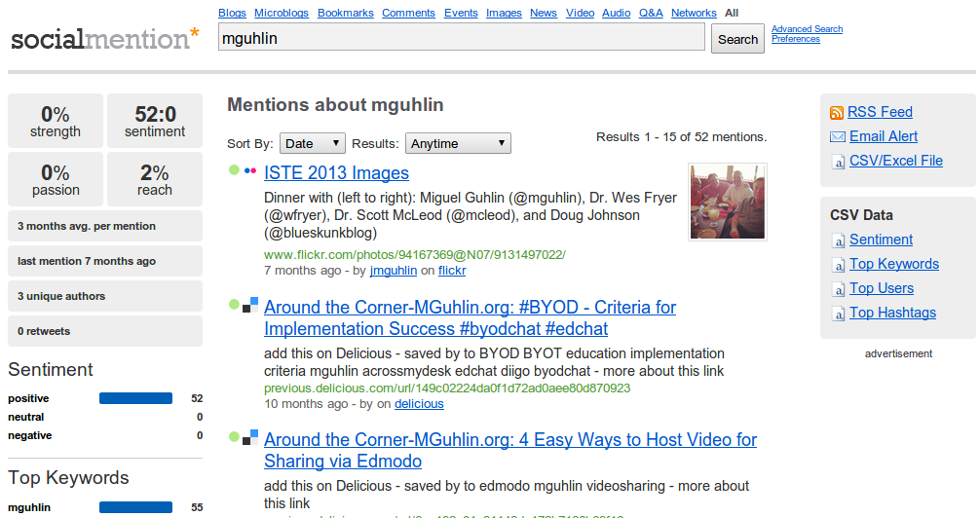Viewport: 980px width, 518px height.
Task: Open the Sentiment CSV data link
Action: pyautogui.click(x=881, y=240)
